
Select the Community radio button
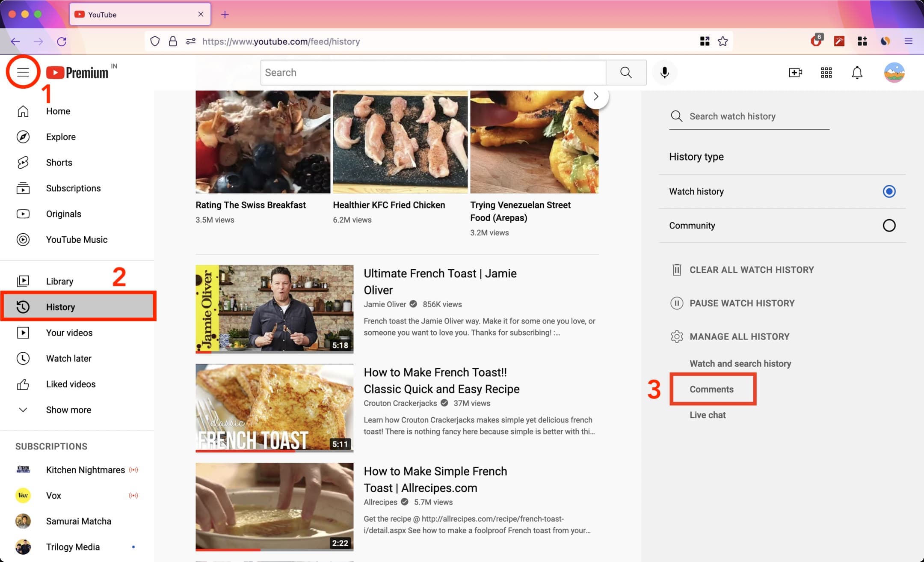[889, 226]
